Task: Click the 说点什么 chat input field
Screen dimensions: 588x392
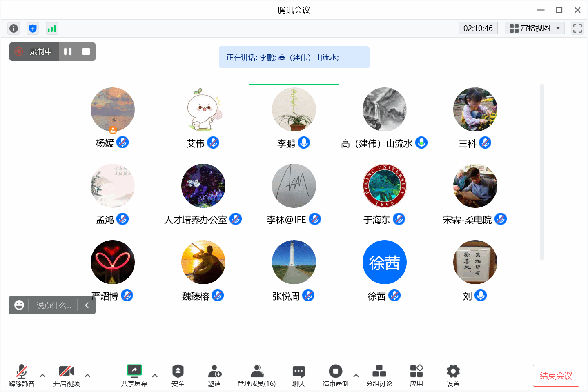Action: (x=53, y=305)
